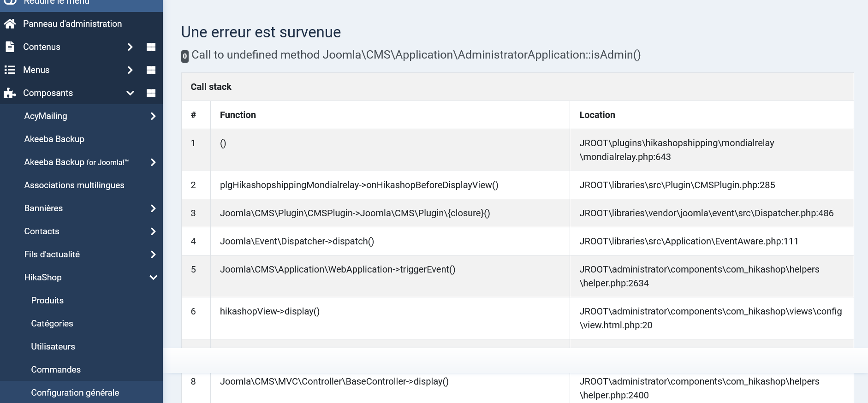Viewport: 868px width, 403px height.
Task: Open HikaShop Commandes page
Action: click(x=56, y=369)
